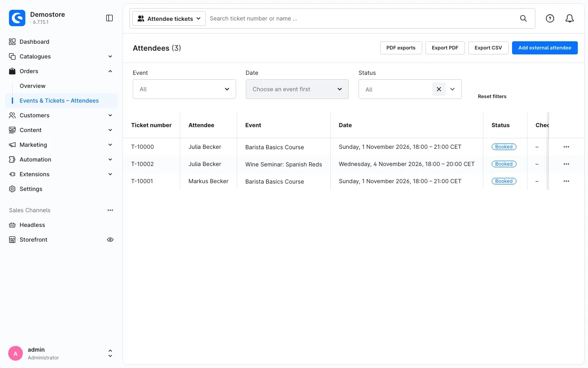Open actions menu for ticket T-10002
The image size is (588, 368).
click(x=566, y=164)
